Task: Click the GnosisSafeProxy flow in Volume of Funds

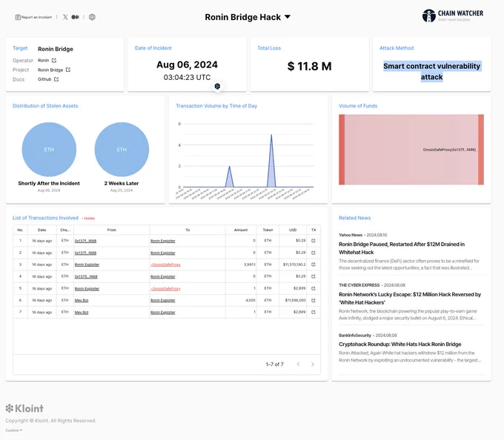Action: point(411,150)
